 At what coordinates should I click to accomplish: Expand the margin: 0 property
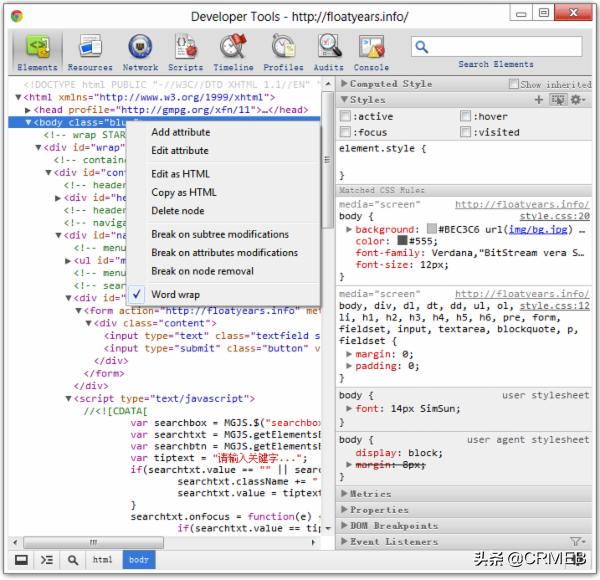pos(349,354)
